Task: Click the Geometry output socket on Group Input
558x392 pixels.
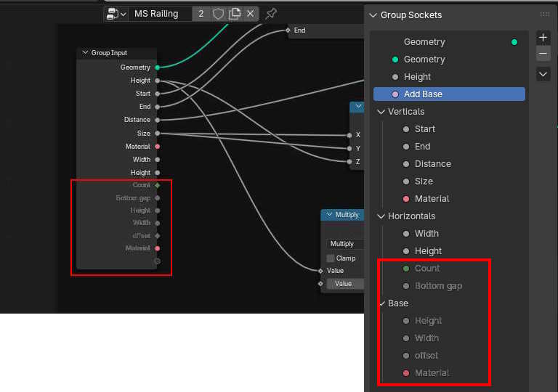Action: [157, 68]
